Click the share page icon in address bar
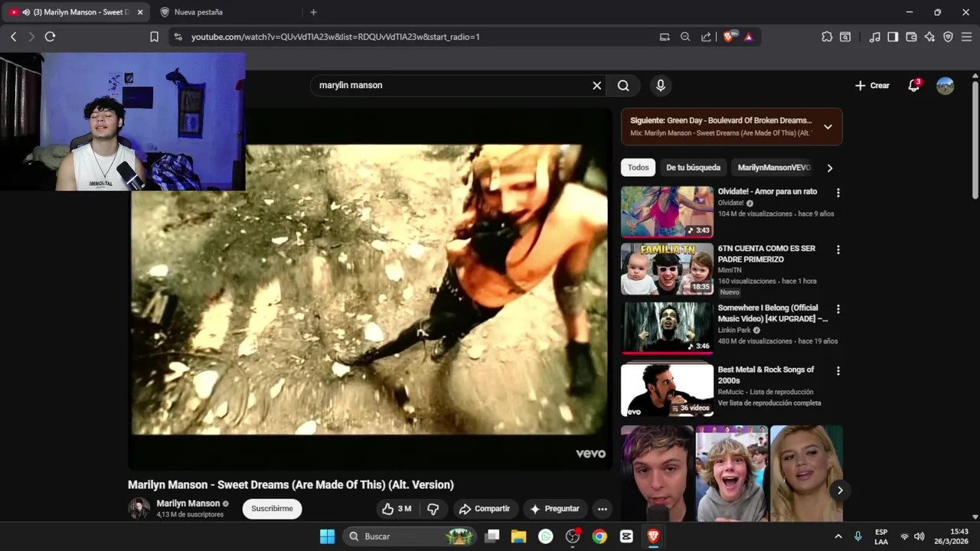Viewport: 980px width, 551px height. pyautogui.click(x=706, y=37)
